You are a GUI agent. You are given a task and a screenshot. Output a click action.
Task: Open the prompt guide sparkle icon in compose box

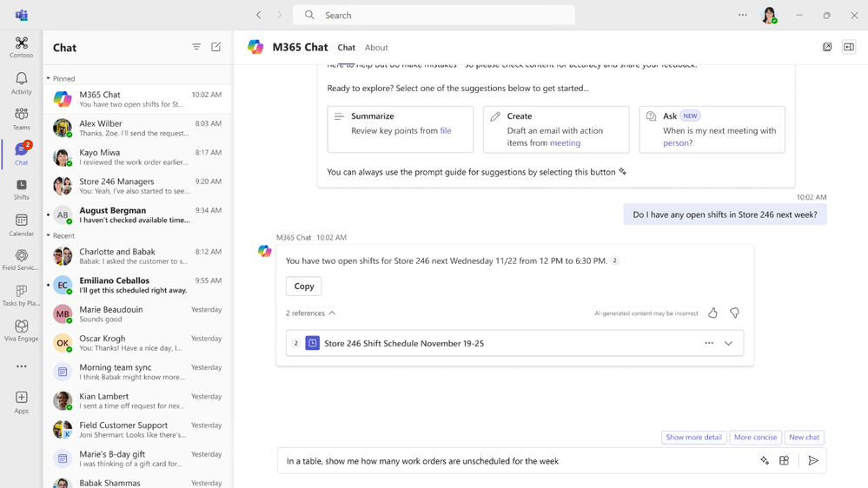(x=765, y=460)
